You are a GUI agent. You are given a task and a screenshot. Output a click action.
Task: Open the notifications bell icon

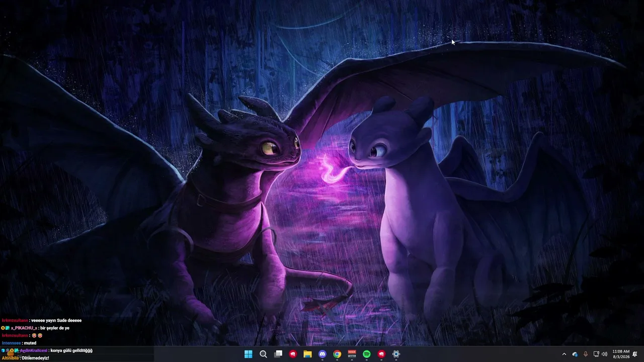pos(635,354)
